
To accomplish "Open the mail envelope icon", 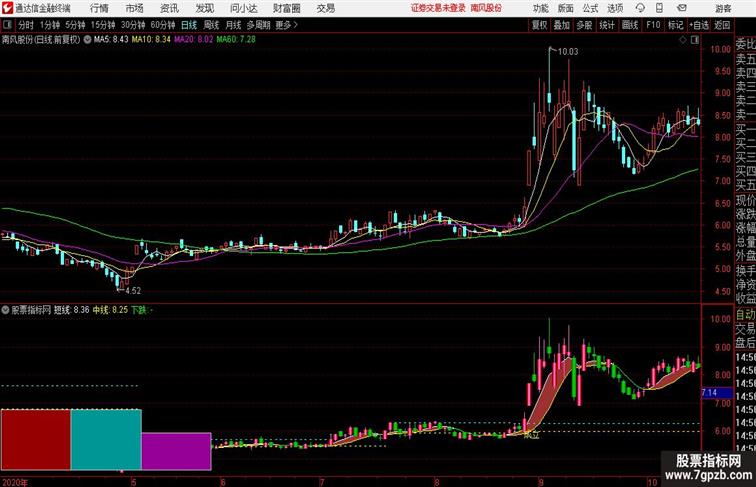I will [x=682, y=8].
